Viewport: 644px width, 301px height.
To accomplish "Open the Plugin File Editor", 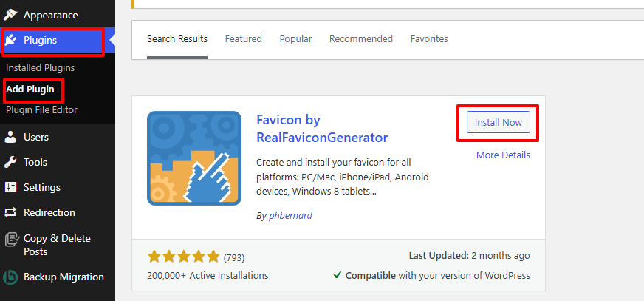I will coord(41,109).
